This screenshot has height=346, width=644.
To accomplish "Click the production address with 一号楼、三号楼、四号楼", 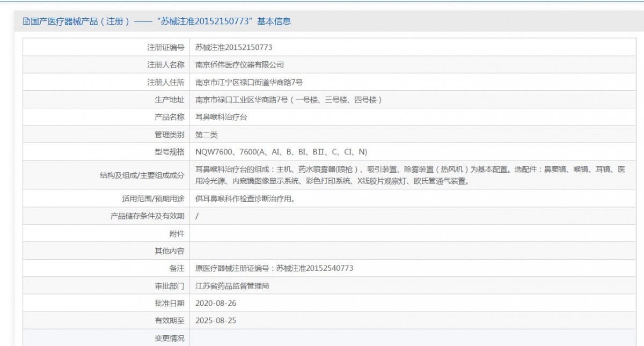I will coord(289,100).
